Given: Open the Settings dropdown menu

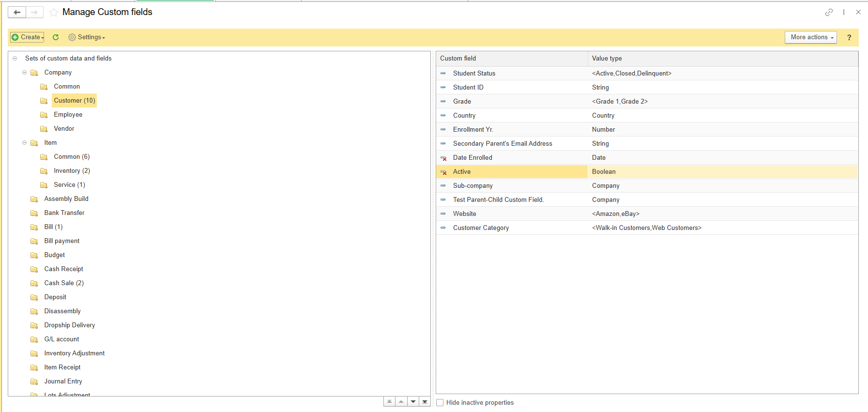Looking at the screenshot, I should pyautogui.click(x=87, y=37).
